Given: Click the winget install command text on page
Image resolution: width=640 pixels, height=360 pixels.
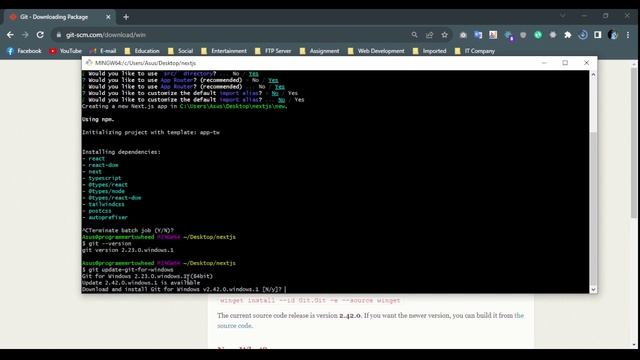Looking at the screenshot, I should tap(310, 300).
